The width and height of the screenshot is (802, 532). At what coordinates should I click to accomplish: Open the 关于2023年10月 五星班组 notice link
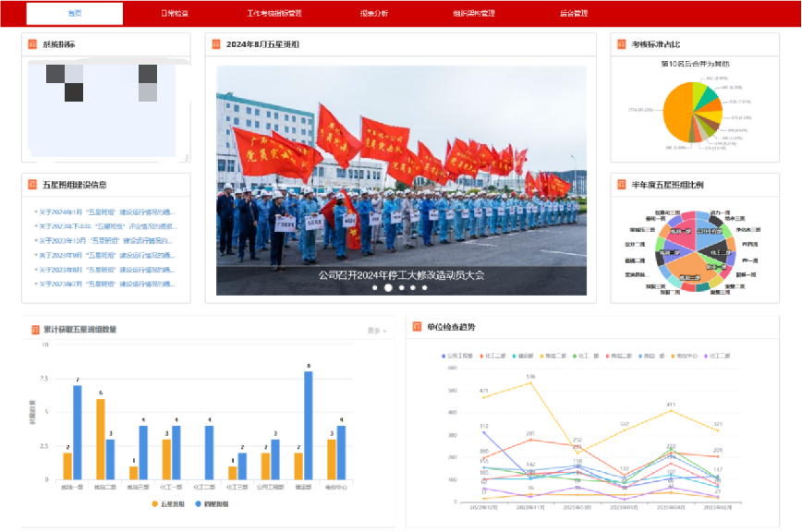pos(105,241)
